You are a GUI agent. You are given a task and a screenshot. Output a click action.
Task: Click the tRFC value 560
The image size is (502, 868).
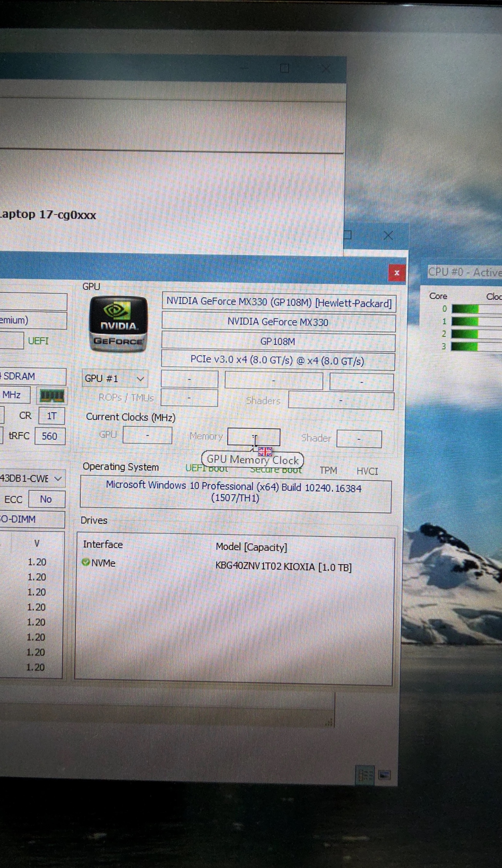(x=50, y=436)
